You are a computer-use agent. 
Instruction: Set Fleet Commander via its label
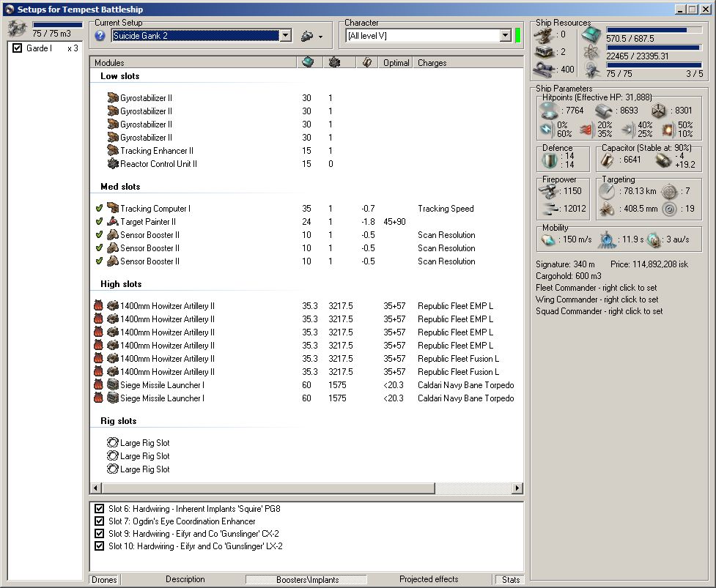(x=596, y=288)
